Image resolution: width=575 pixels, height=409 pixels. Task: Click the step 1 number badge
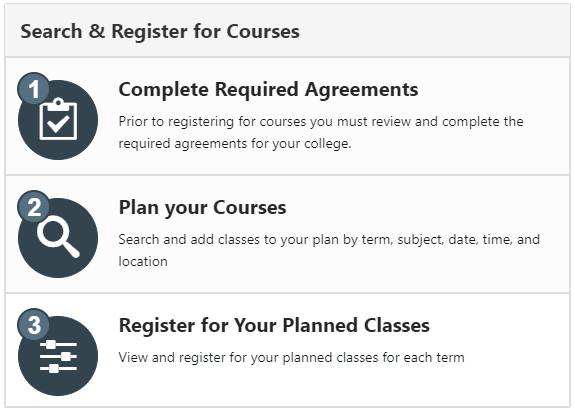point(34,89)
